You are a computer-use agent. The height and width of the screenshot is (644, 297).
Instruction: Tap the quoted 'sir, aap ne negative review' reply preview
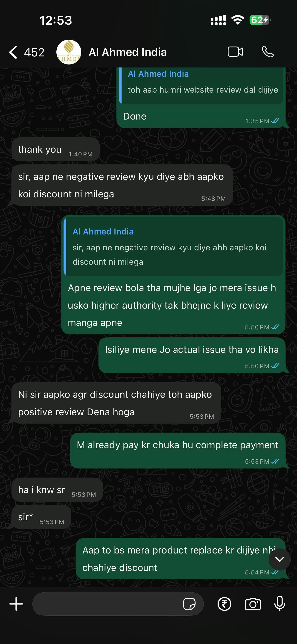pos(173,246)
